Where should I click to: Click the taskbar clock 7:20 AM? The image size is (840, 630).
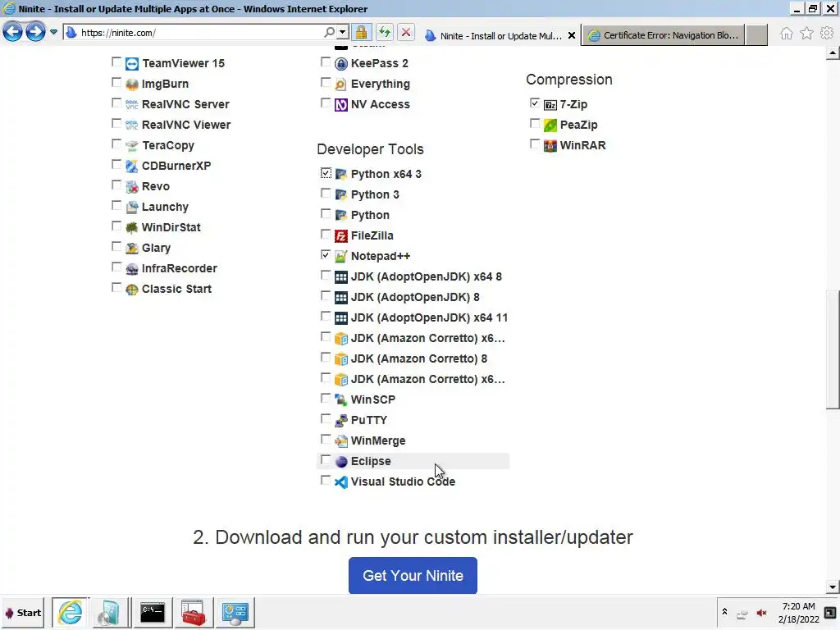(x=798, y=606)
